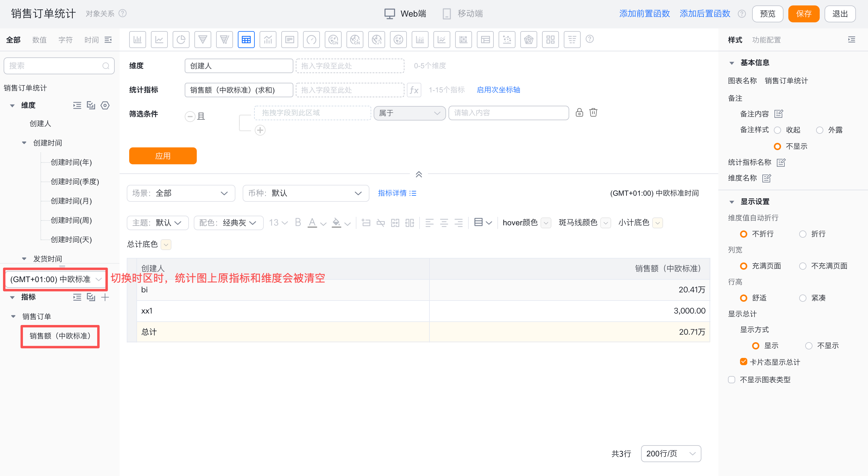Viewport: 868px width, 476px height.
Task: Select the 紧凑 row height option
Action: [803, 298]
